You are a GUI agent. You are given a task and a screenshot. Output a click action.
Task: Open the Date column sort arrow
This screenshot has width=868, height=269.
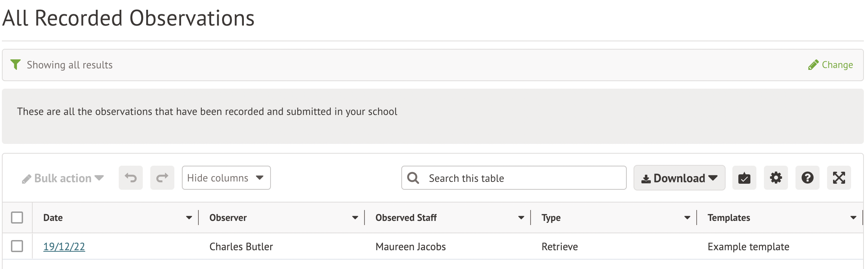click(x=189, y=218)
